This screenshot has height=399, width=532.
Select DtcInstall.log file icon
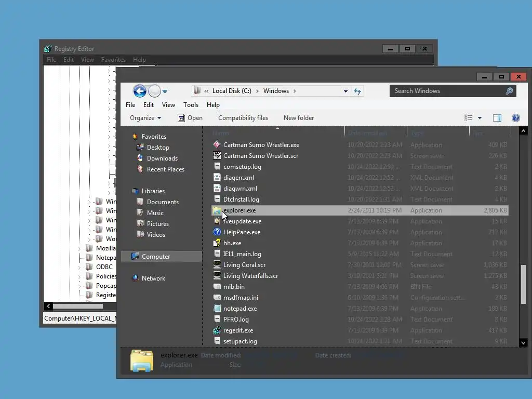click(217, 199)
